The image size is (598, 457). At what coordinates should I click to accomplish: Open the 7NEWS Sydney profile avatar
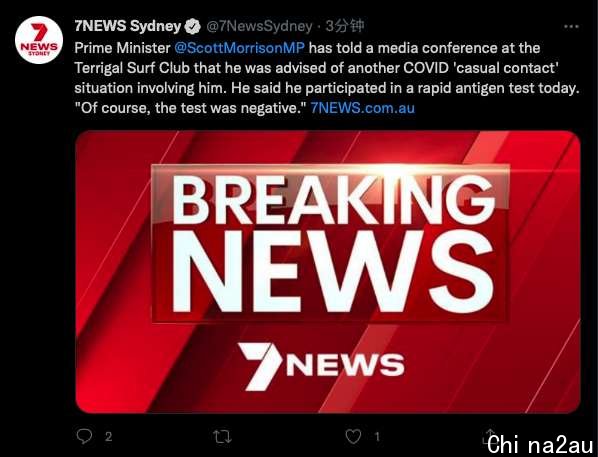click(x=39, y=40)
